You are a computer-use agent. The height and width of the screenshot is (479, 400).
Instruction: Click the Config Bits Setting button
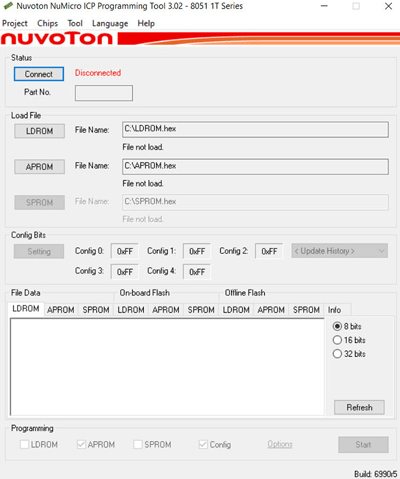point(39,251)
